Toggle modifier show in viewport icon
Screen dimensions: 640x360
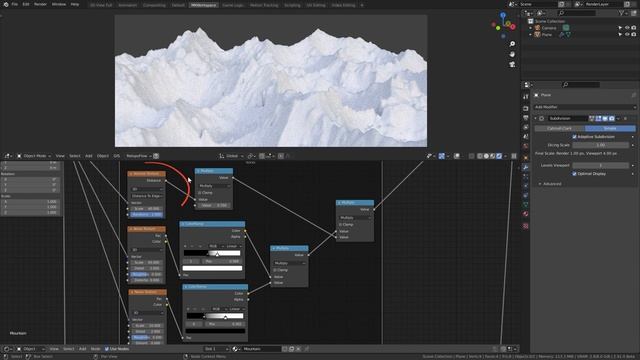[605, 118]
